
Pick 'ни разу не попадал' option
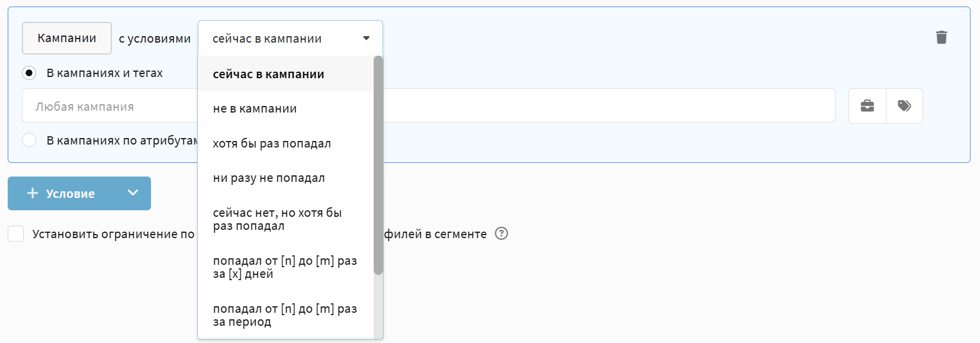269,178
